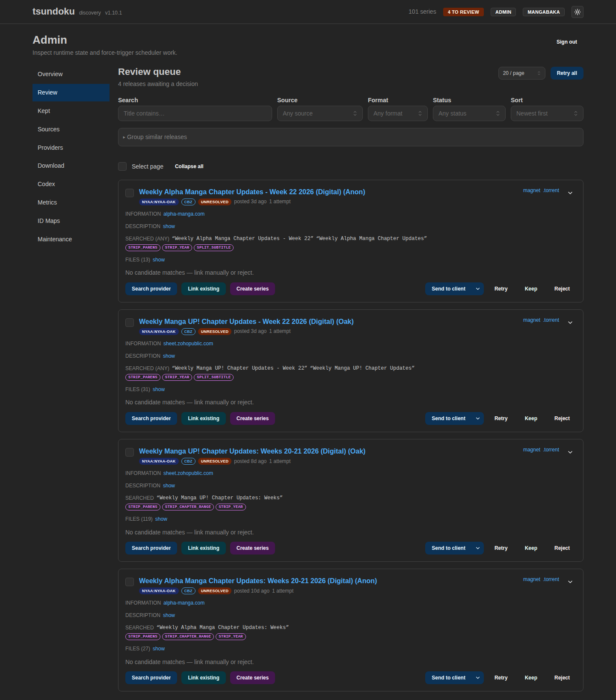This screenshot has height=700, width=616.
Task: Switch to the Download section
Action: tap(71, 166)
